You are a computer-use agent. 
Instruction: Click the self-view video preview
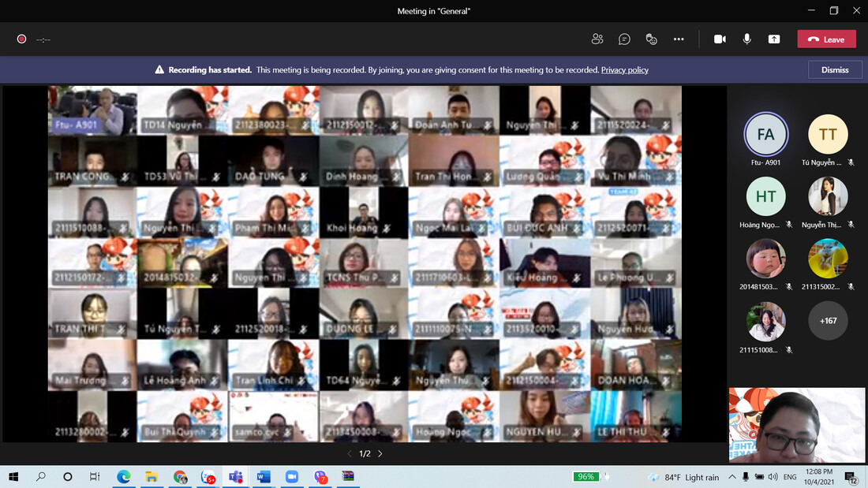tap(797, 425)
